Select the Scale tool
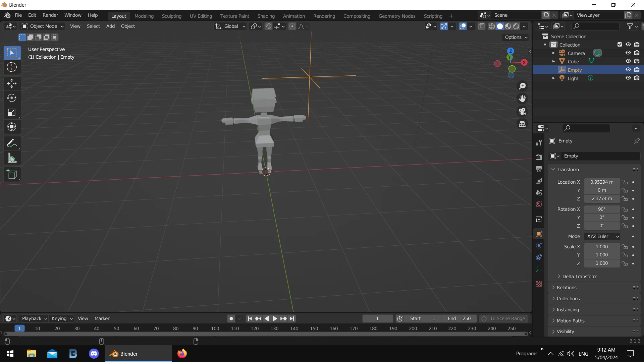This screenshot has height=362, width=644. pyautogui.click(x=12, y=112)
